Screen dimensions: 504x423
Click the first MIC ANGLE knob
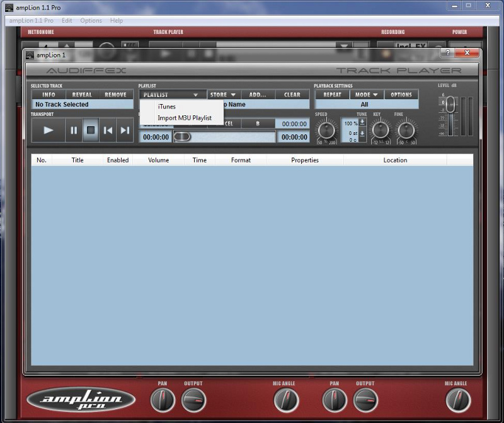point(286,400)
